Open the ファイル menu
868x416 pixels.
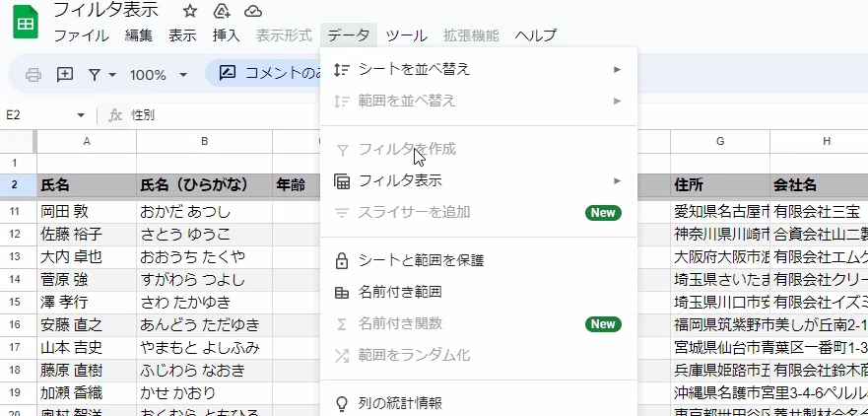coord(82,35)
